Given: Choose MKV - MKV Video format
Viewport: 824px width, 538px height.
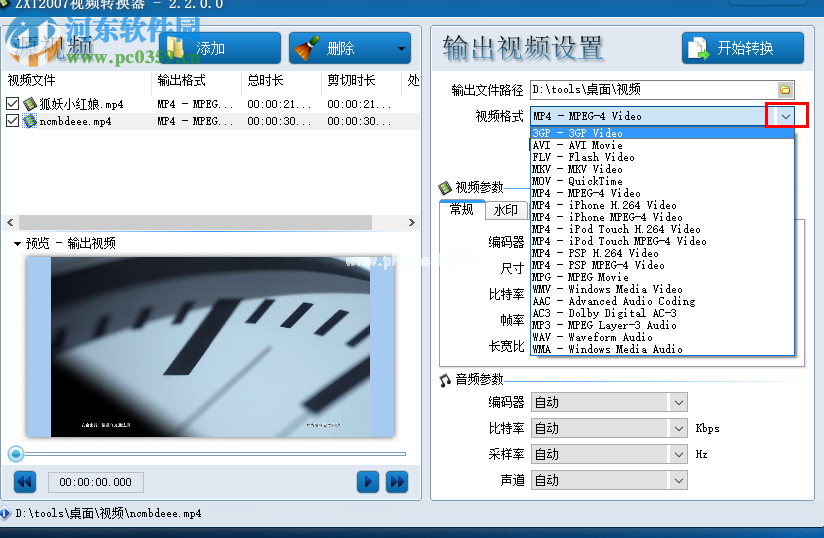Looking at the screenshot, I should point(662,169).
